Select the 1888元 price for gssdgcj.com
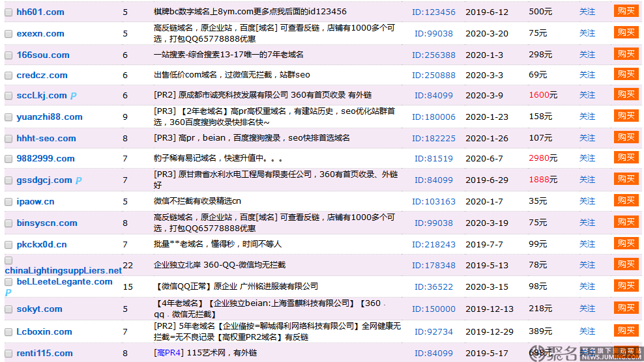644x362 pixels. point(543,179)
